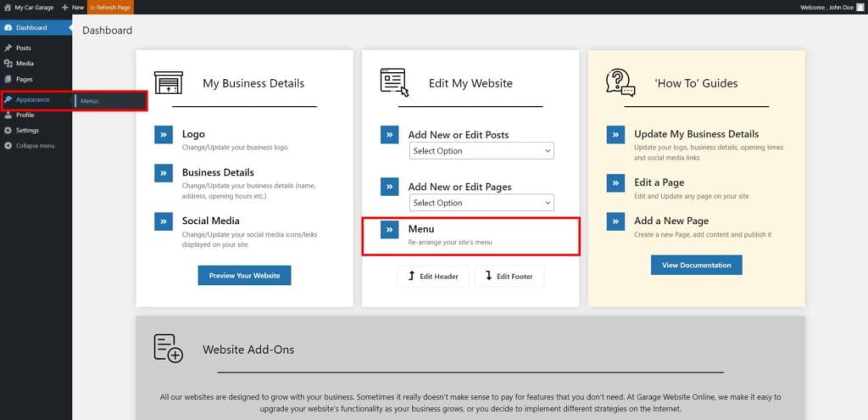Viewport: 868px width, 420px height.
Task: Click the Collapse menu arrow icon
Action: coord(8,146)
